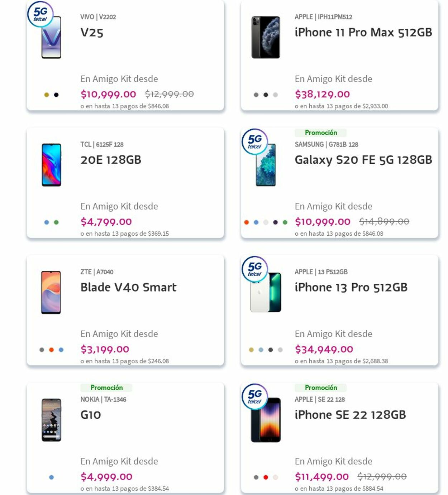Select the ZTE Blade V40 Smart image
448x495 pixels.
(51, 292)
